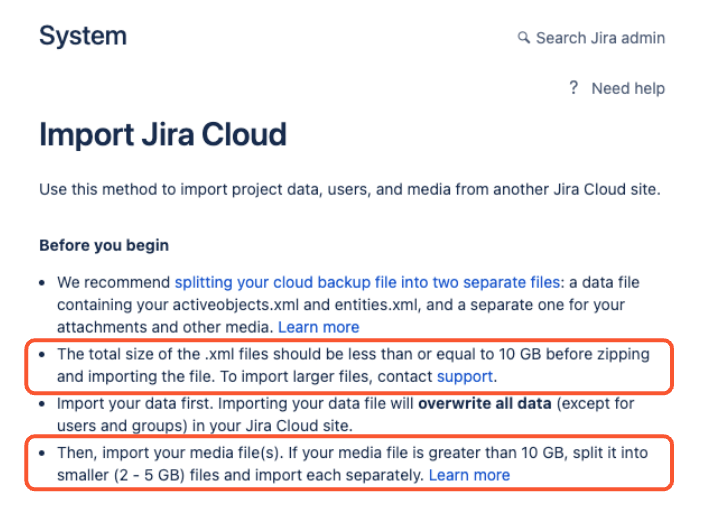Open Learn more link after import each separately
Image resolution: width=728 pixels, height=531 pixels.
click(469, 475)
